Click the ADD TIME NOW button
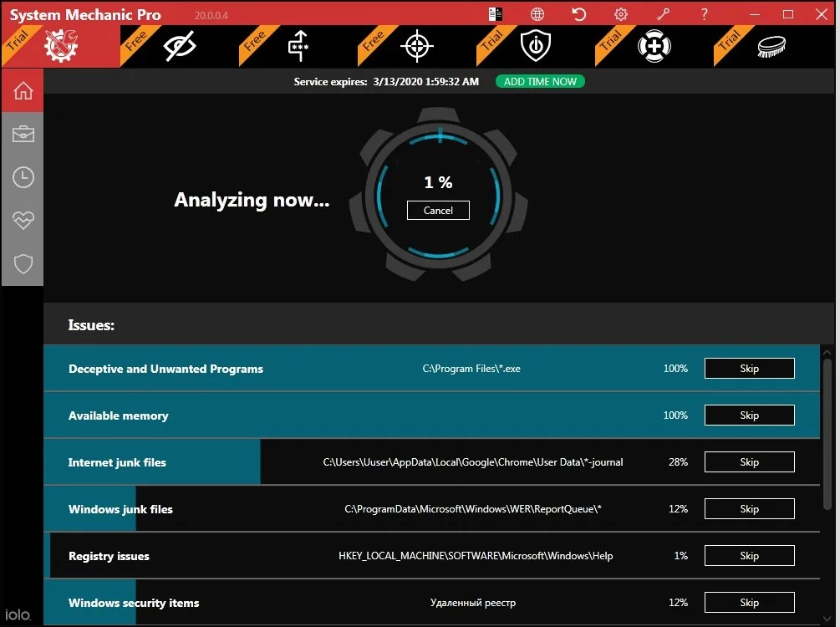 tap(540, 81)
